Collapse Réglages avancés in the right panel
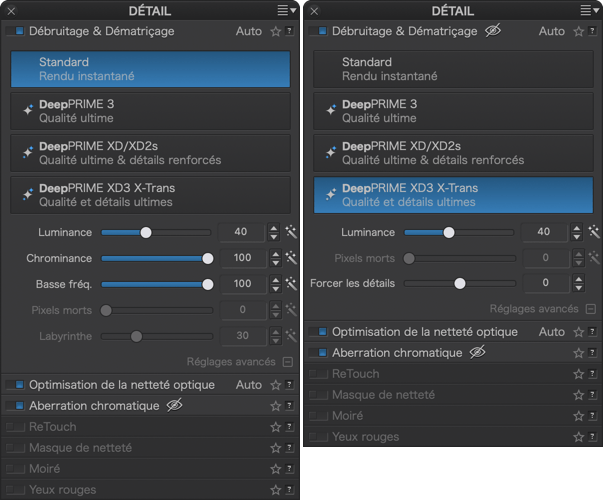This screenshot has height=500, width=603. coord(591,309)
